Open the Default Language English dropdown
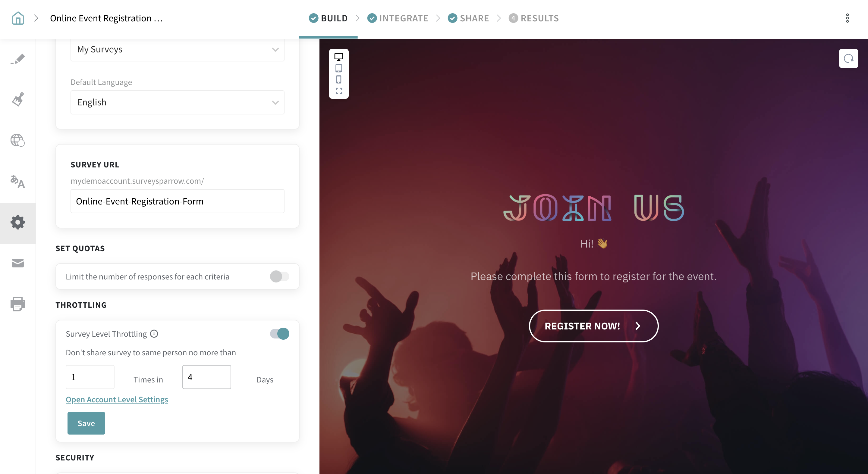The height and width of the screenshot is (474, 868). click(x=177, y=102)
